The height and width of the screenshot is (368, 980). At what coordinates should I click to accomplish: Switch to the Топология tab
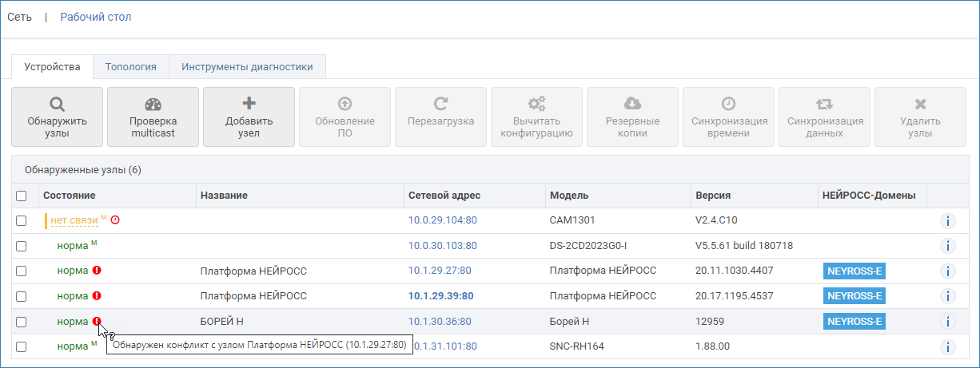[130, 66]
